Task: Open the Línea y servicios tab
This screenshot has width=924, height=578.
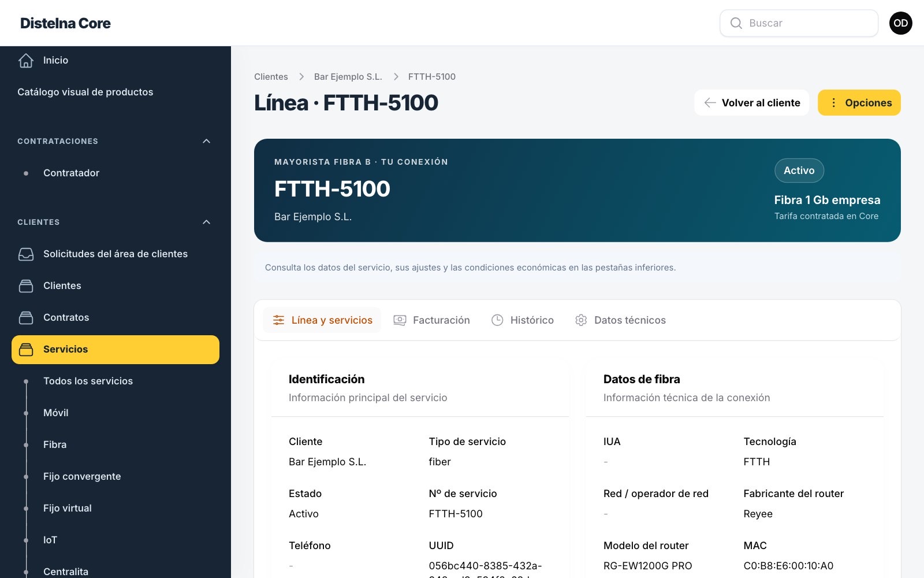Action: click(322, 320)
